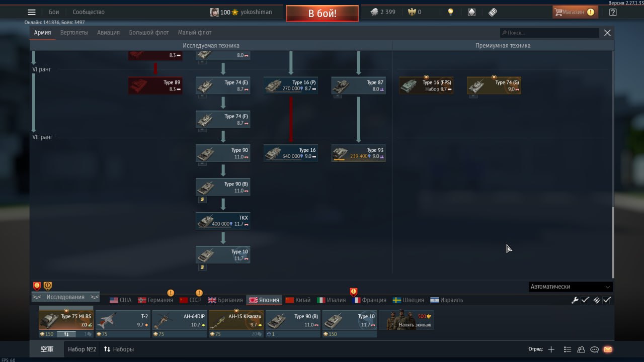
Task: Select the Швеция nation tab
Action: pos(409,300)
